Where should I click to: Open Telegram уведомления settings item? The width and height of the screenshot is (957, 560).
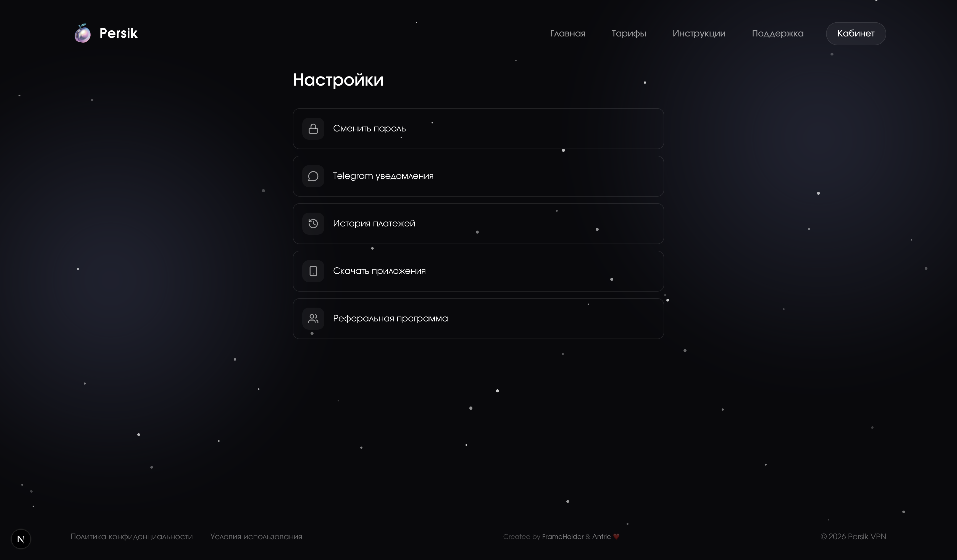[x=478, y=176]
